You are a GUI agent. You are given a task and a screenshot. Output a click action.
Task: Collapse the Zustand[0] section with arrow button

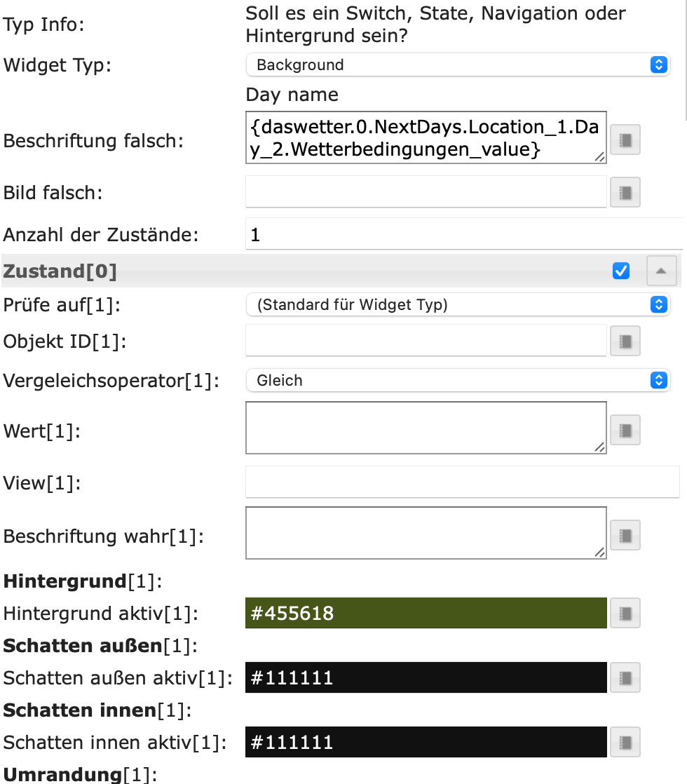tap(660, 271)
